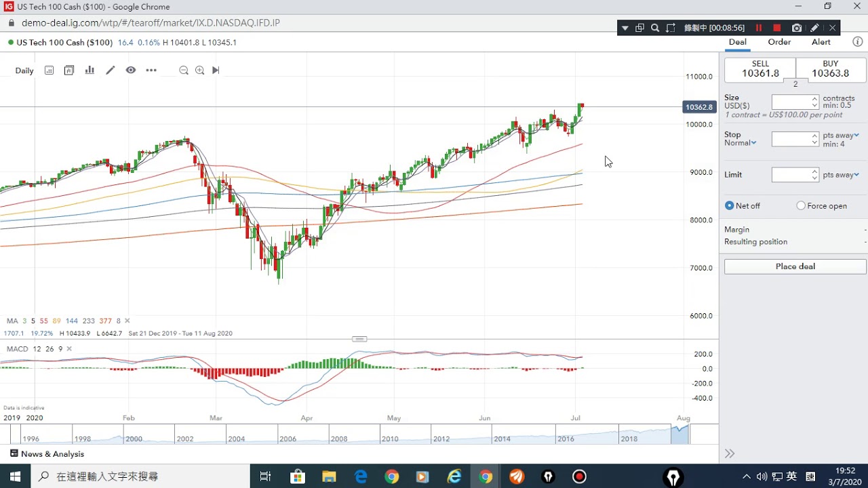Open Internet Explorer from taskbar
The image size is (868, 488).
pos(454,476)
